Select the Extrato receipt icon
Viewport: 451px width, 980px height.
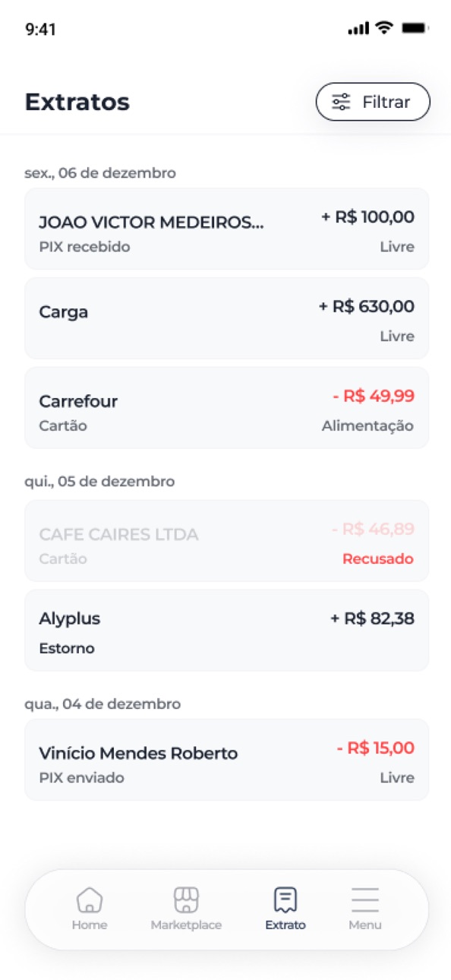285,899
